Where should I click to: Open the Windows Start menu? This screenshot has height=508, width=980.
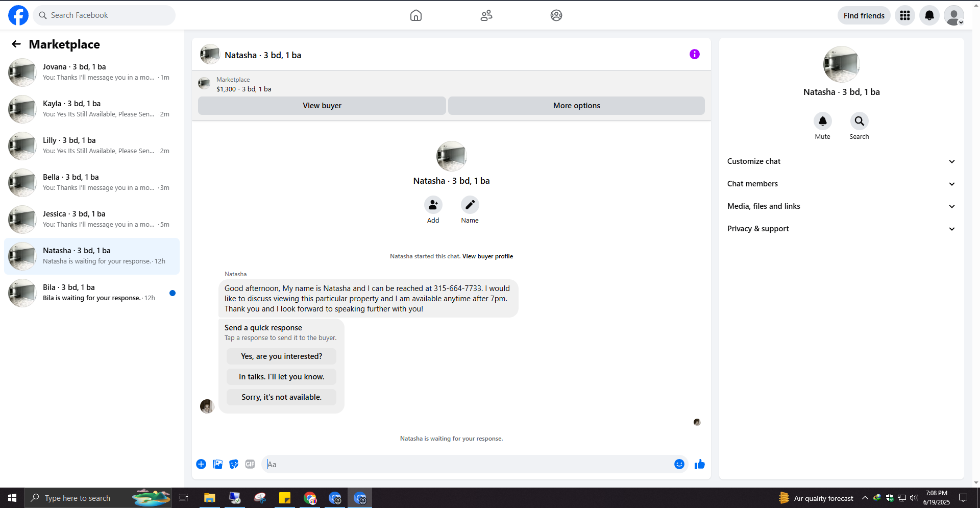12,498
